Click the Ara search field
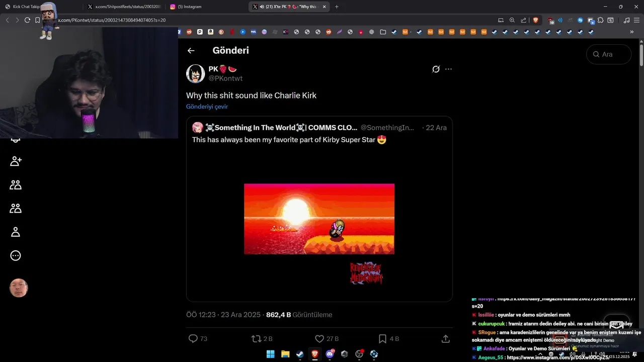This screenshot has height=362, width=644. (x=609, y=54)
